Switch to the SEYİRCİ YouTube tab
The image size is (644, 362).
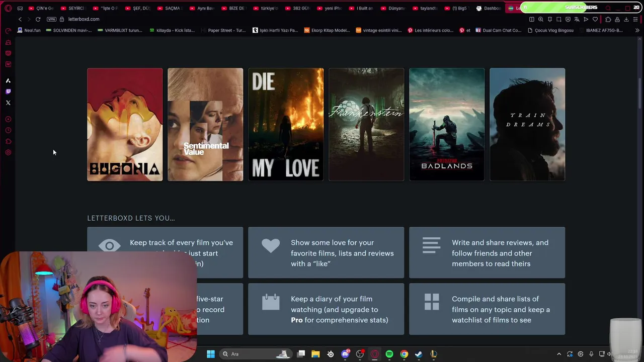point(73,8)
